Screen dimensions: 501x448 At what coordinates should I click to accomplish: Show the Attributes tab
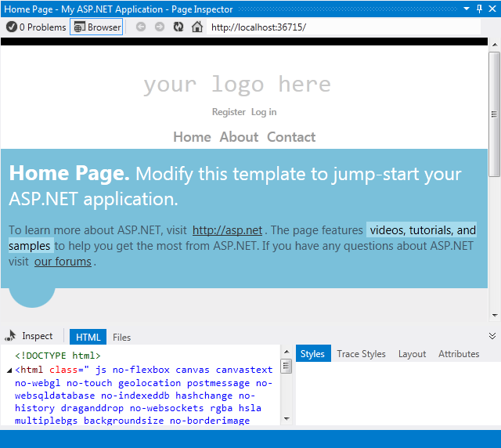click(459, 354)
